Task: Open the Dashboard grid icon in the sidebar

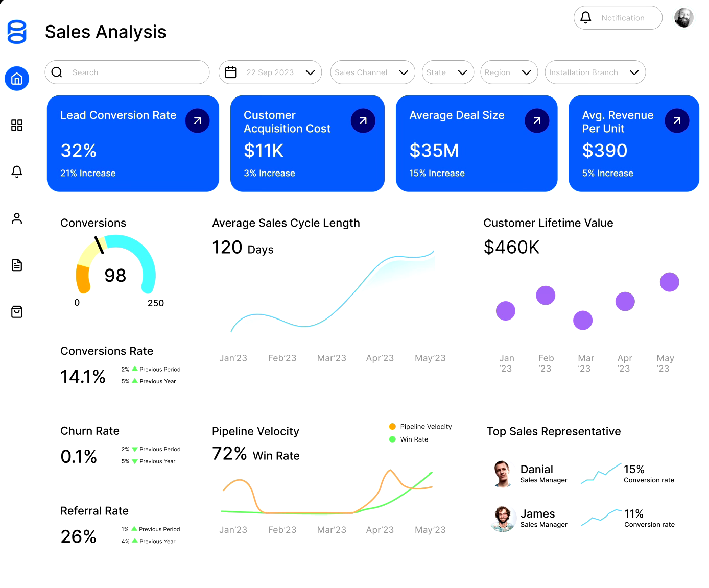Action: tap(17, 125)
